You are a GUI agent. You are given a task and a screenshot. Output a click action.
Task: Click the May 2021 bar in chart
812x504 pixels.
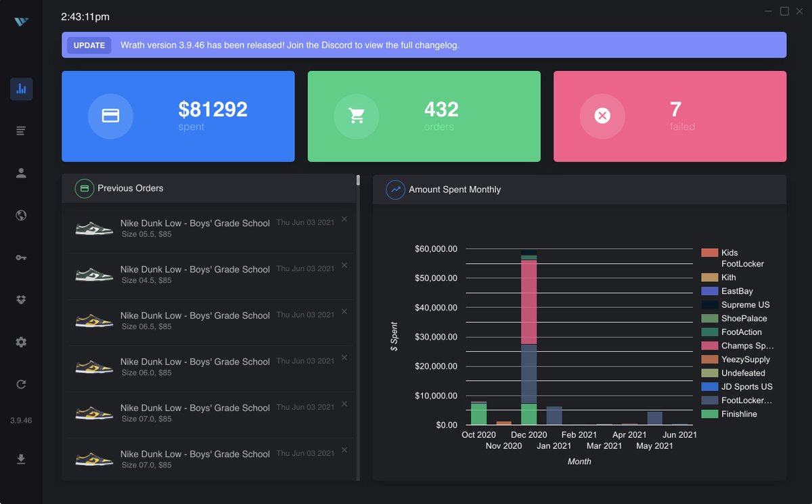tap(654, 418)
